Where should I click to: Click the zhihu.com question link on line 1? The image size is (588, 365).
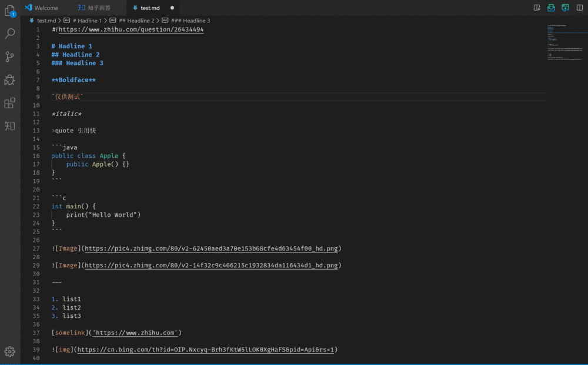coord(131,29)
